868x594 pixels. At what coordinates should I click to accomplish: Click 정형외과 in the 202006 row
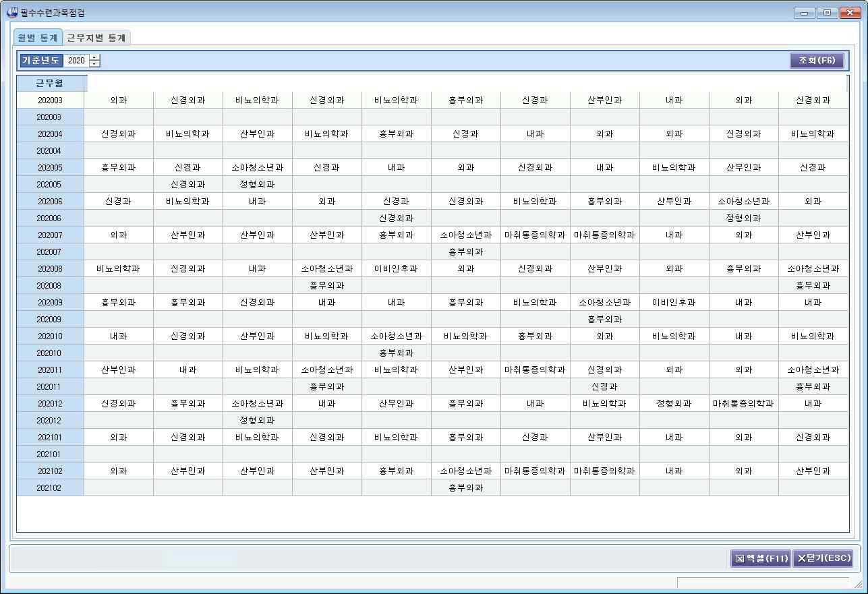pyautogui.click(x=743, y=218)
